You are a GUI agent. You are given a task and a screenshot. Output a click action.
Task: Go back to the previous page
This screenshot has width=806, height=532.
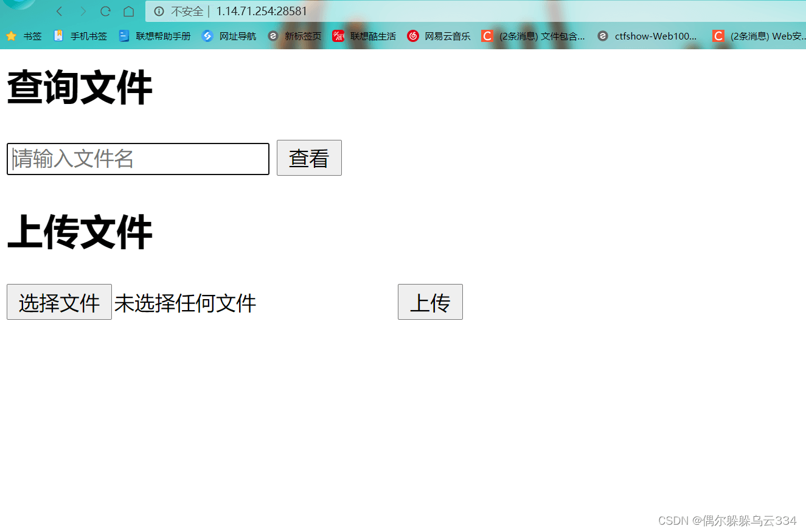(59, 12)
